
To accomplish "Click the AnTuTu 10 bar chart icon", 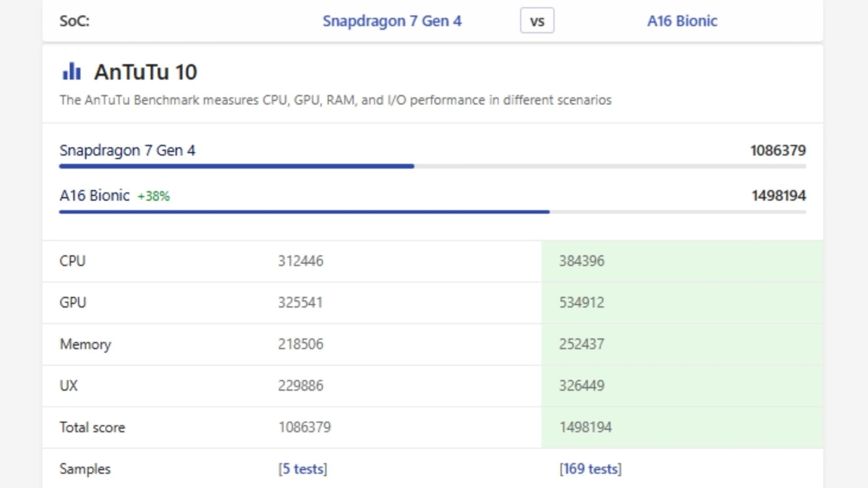I will [x=71, y=72].
